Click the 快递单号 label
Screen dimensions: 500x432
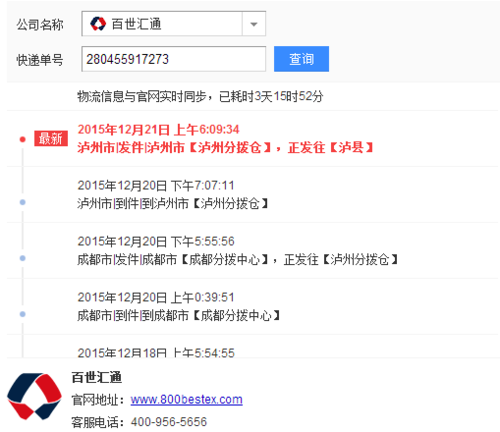(x=40, y=60)
